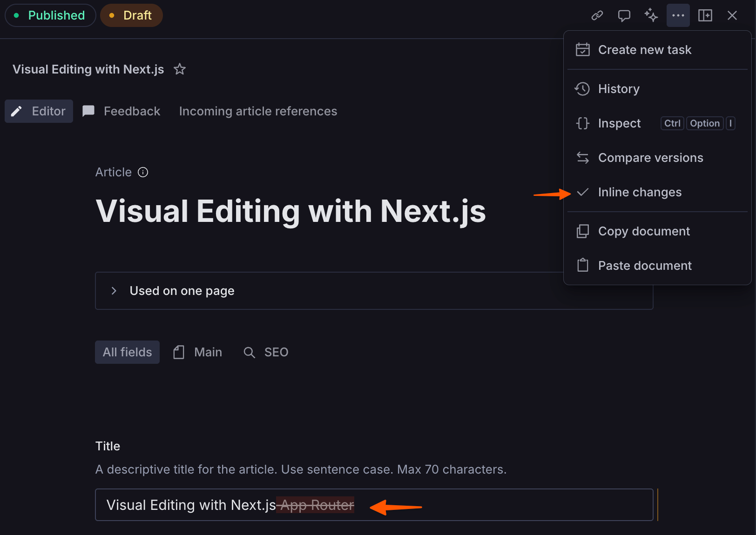Click the Title field label
This screenshot has width=756, height=535.
tap(108, 446)
